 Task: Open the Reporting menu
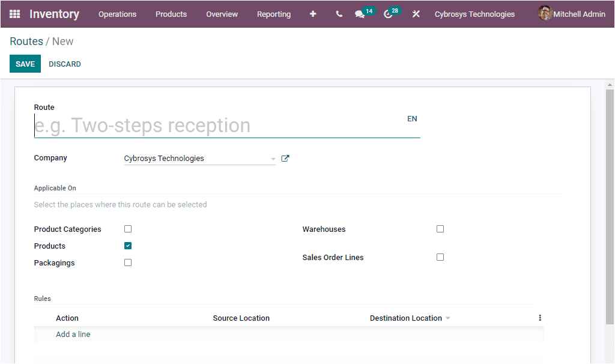pos(274,14)
